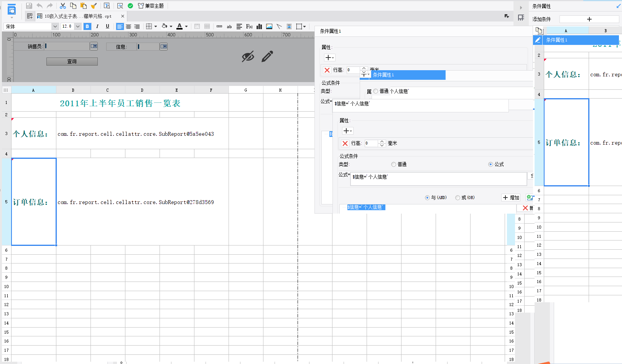Toggle underline formatting
622x364 pixels.
point(107,26)
